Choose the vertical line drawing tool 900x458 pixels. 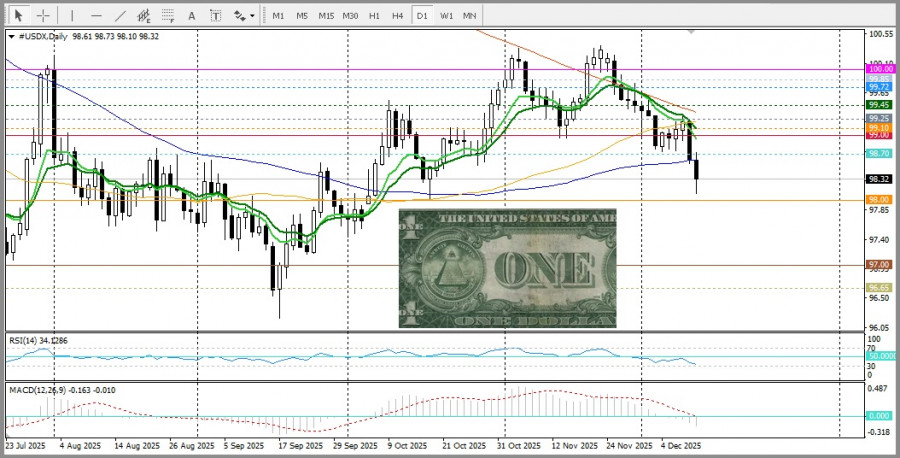(x=72, y=15)
